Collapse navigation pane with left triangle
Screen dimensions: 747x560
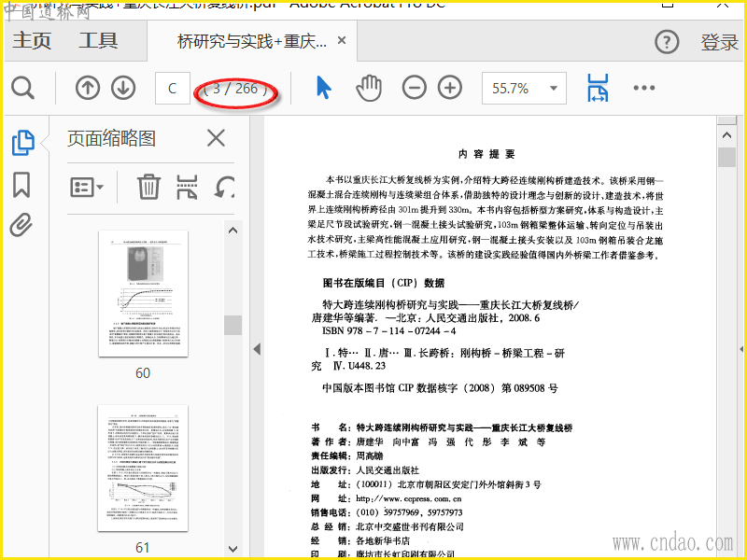click(258, 349)
